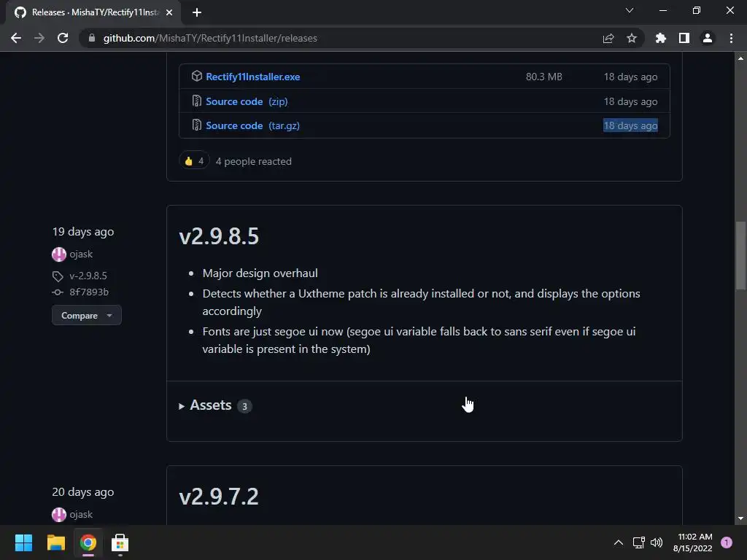Reload the GitHub releases page
Screen dimensions: 747x560
click(x=63, y=38)
